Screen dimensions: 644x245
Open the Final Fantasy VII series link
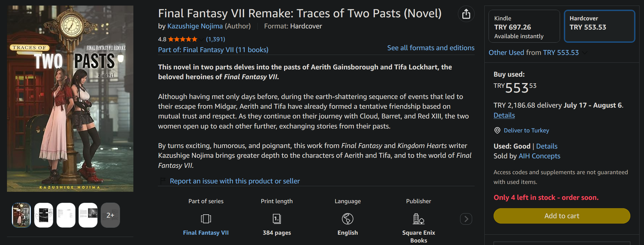coord(206,233)
